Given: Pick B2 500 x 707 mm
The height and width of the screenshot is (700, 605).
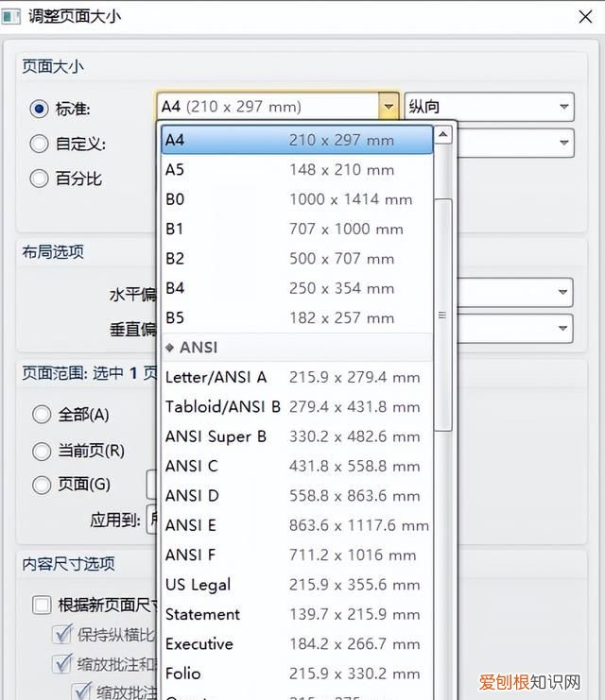Looking at the screenshot, I should click(x=297, y=259).
